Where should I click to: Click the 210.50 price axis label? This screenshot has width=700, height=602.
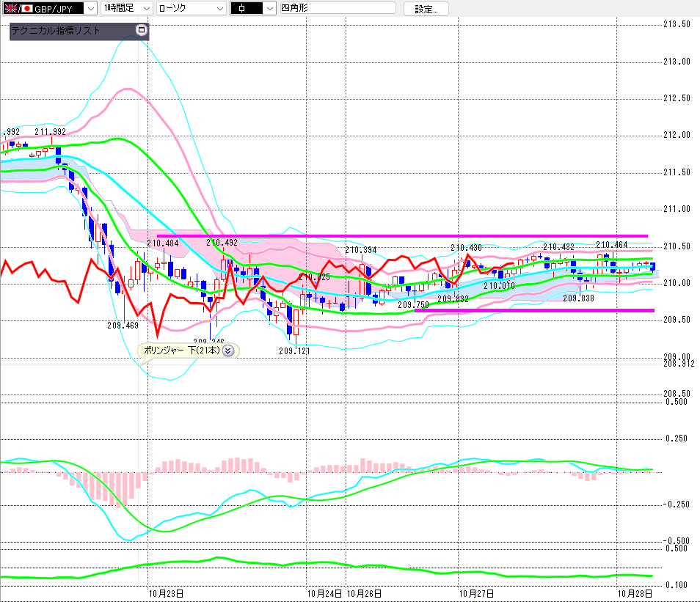click(677, 246)
